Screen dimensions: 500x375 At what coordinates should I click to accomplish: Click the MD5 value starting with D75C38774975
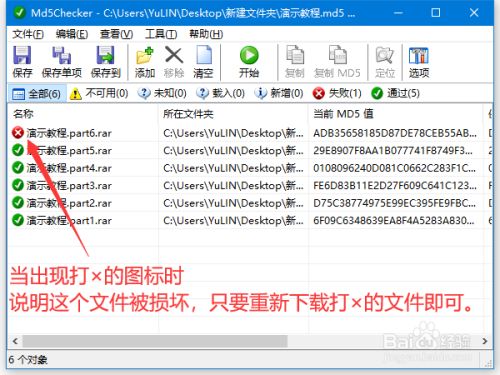coord(394,203)
